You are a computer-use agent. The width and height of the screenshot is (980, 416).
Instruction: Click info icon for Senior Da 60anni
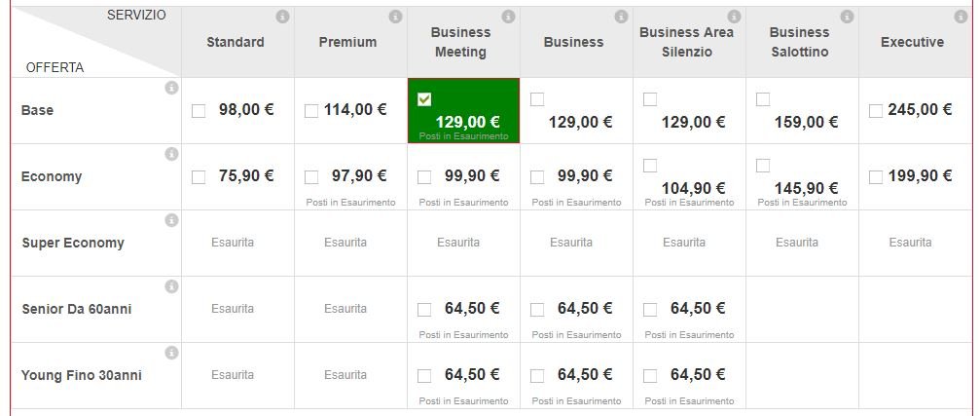[x=171, y=286]
